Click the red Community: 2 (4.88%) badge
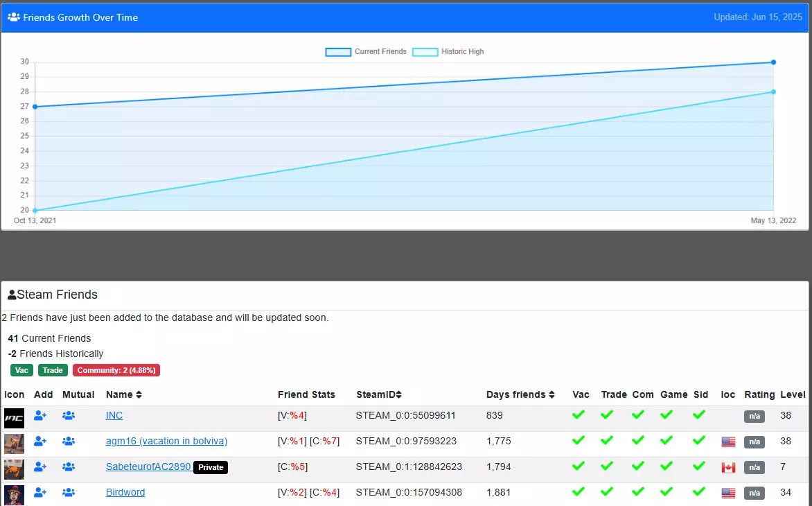The width and height of the screenshot is (812, 506). pyautogui.click(x=116, y=370)
